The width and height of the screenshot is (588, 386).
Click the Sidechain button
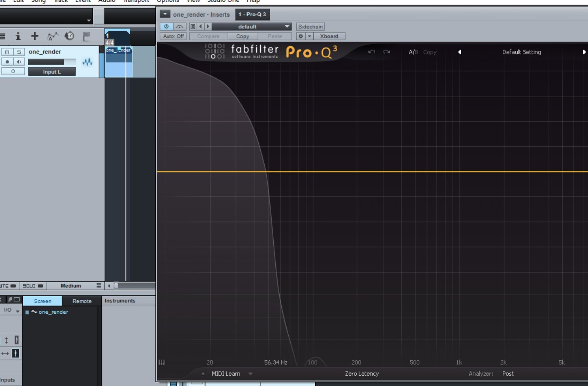(x=310, y=27)
